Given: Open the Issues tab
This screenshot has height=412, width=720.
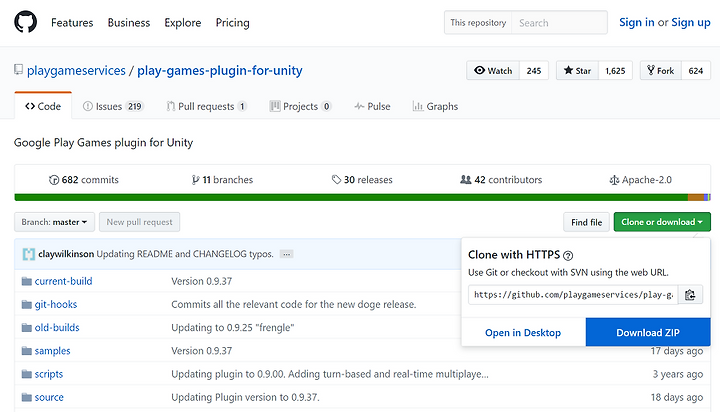Looking at the screenshot, I should 113,106.
